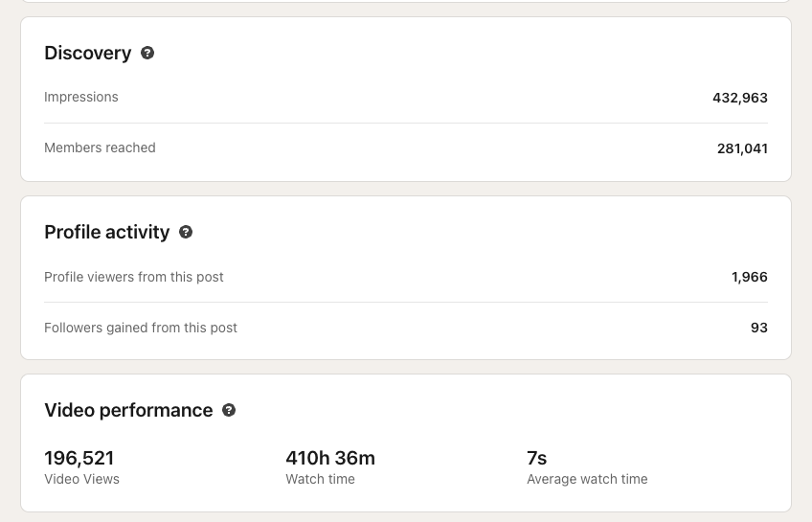Click the 410h 36m watch time figure

tap(330, 458)
